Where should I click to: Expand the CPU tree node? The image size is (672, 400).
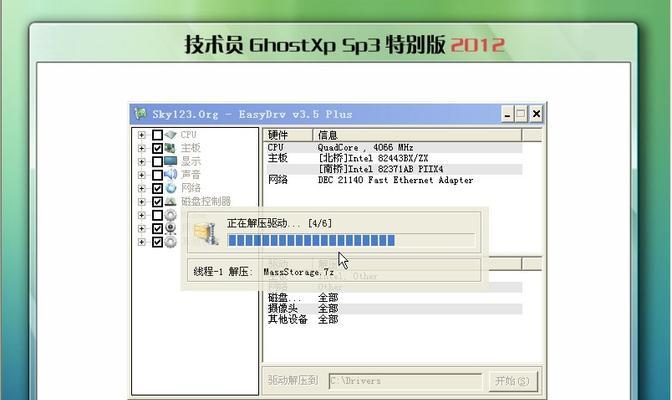click(141, 135)
